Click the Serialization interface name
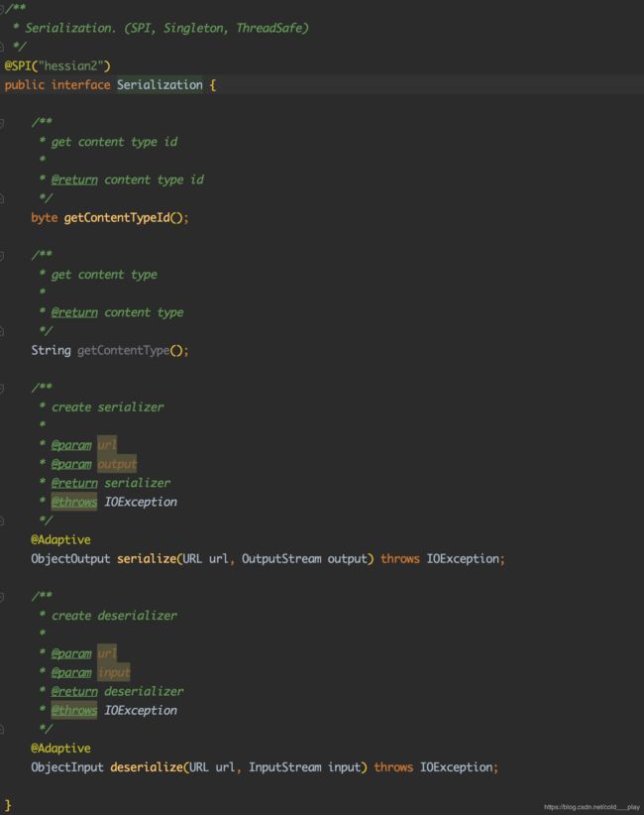 point(160,85)
